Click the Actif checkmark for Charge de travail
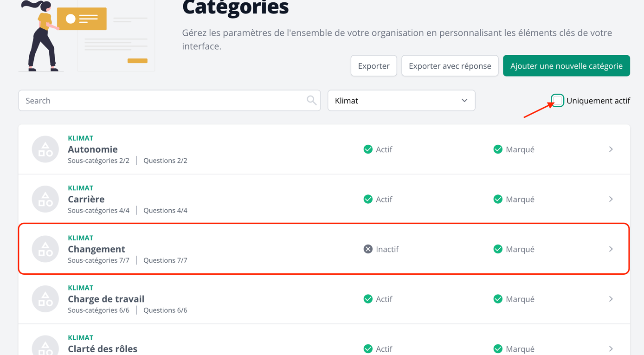The height and width of the screenshot is (355, 644). (x=368, y=299)
